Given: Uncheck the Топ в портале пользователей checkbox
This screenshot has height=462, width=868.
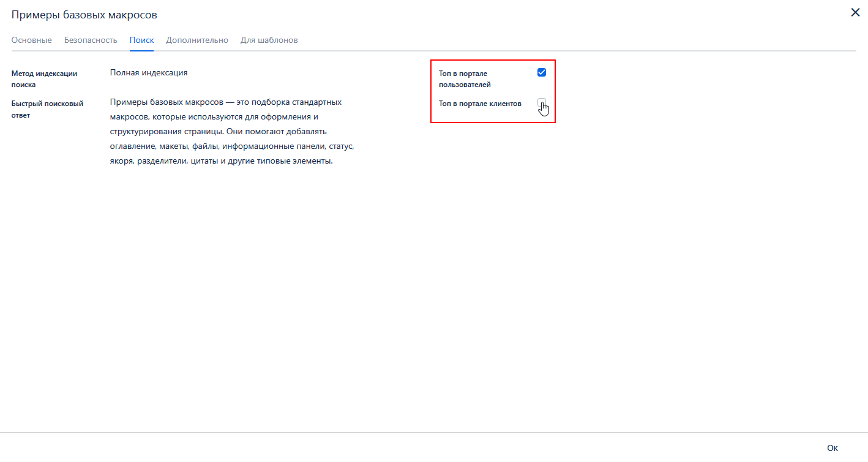Looking at the screenshot, I should (541, 73).
